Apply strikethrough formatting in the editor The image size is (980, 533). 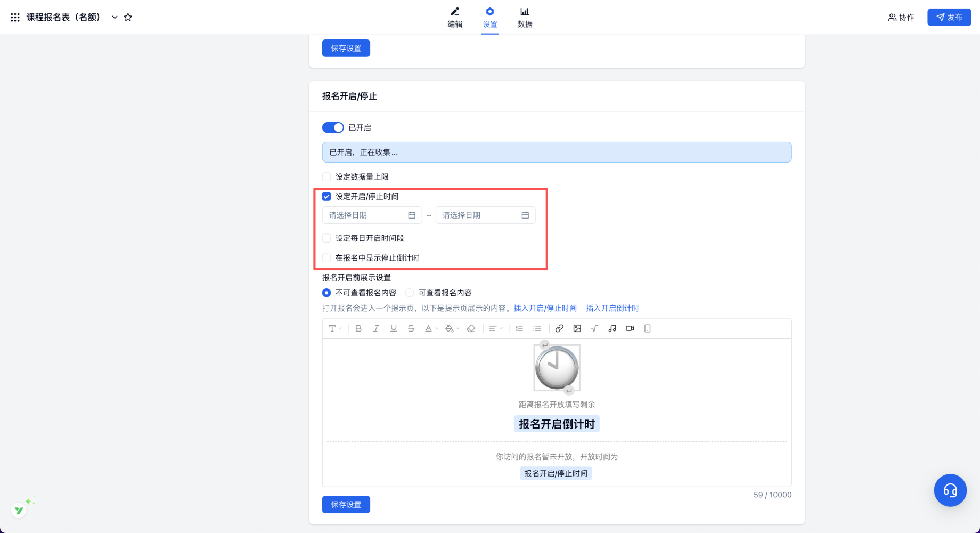point(411,328)
